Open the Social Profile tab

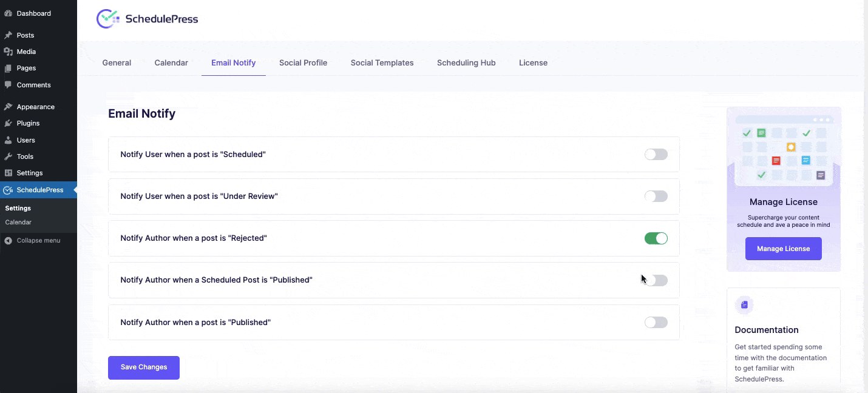tap(303, 62)
